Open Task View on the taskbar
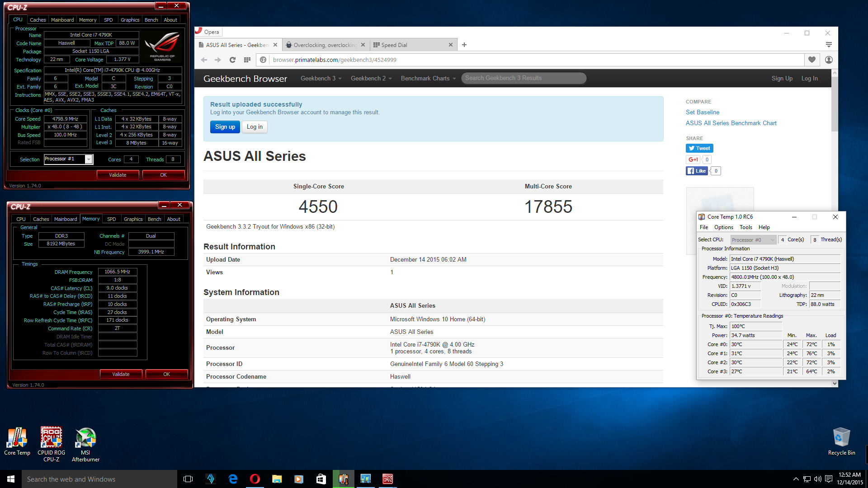 [188, 479]
